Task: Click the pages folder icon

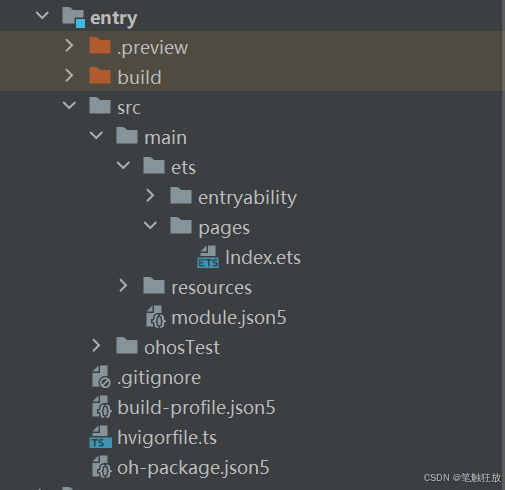Action: coord(181,225)
